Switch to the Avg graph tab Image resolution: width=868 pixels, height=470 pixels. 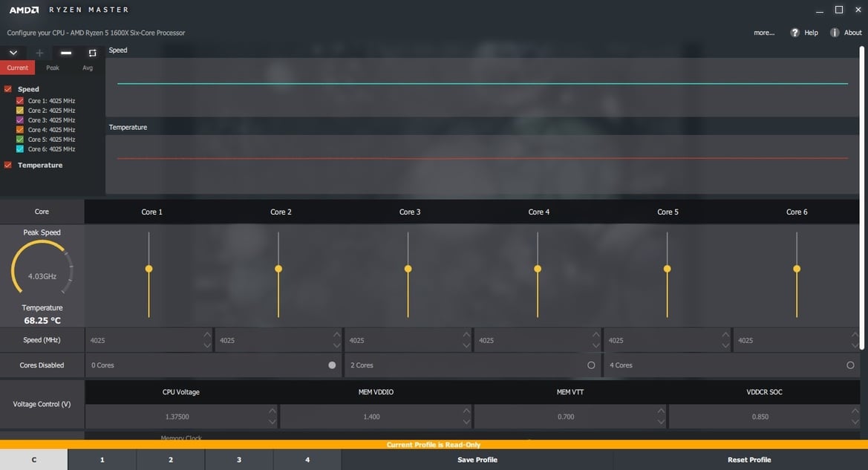(x=88, y=68)
